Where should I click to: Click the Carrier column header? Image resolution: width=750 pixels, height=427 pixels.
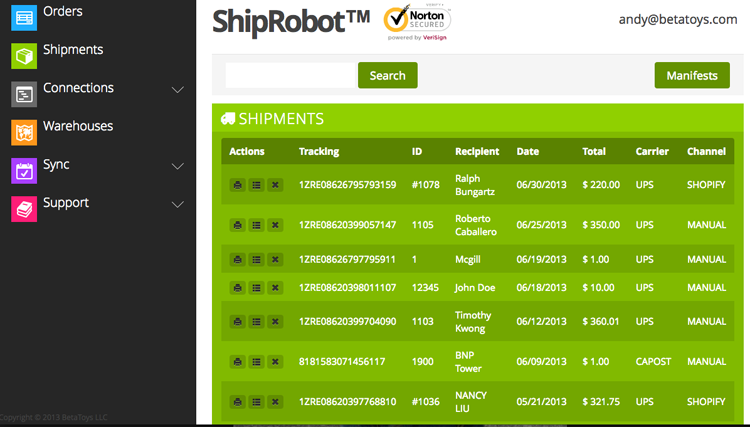click(x=652, y=152)
